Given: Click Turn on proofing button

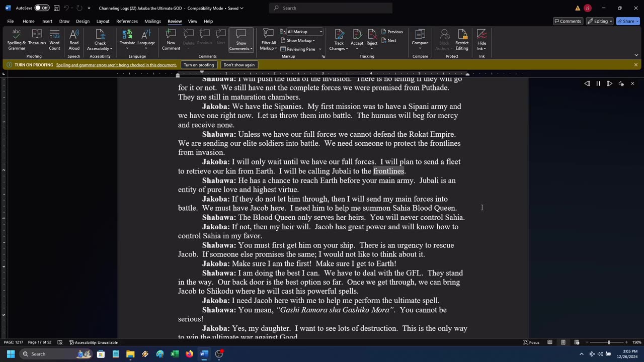Looking at the screenshot, I should pos(199,65).
